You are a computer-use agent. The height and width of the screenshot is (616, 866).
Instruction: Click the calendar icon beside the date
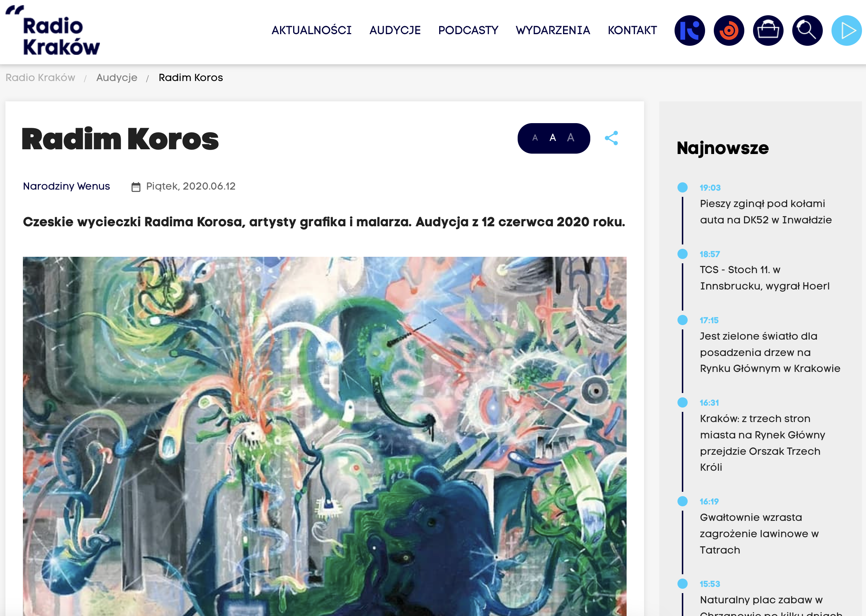click(x=136, y=187)
